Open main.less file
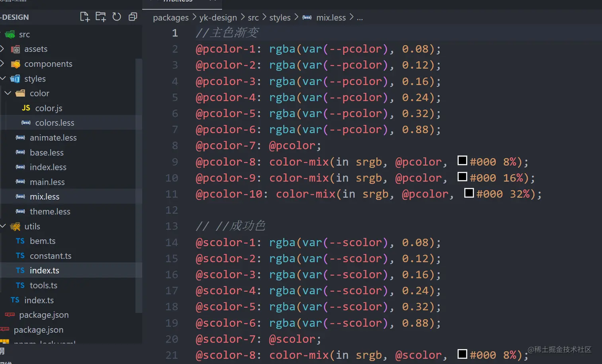 47,182
